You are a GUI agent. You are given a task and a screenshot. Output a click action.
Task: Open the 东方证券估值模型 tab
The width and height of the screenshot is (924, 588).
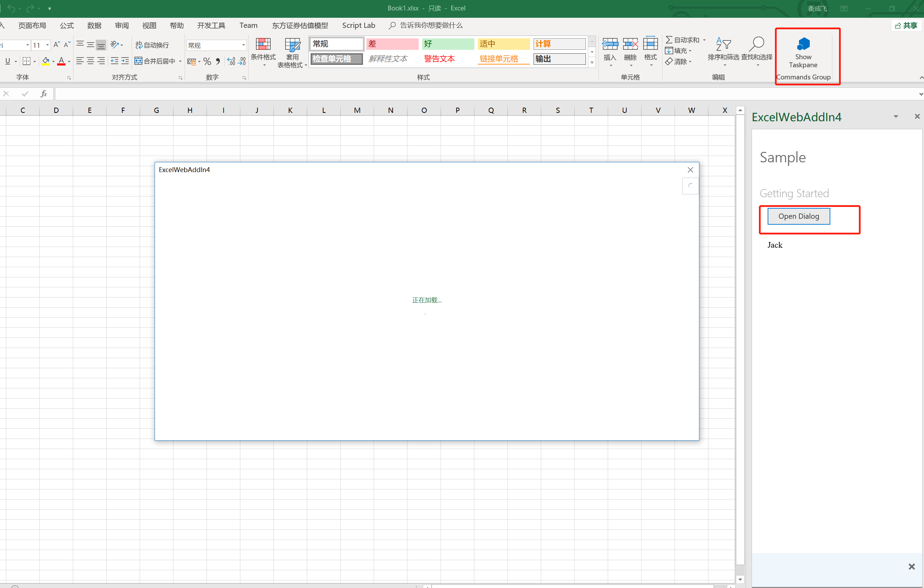tap(300, 25)
